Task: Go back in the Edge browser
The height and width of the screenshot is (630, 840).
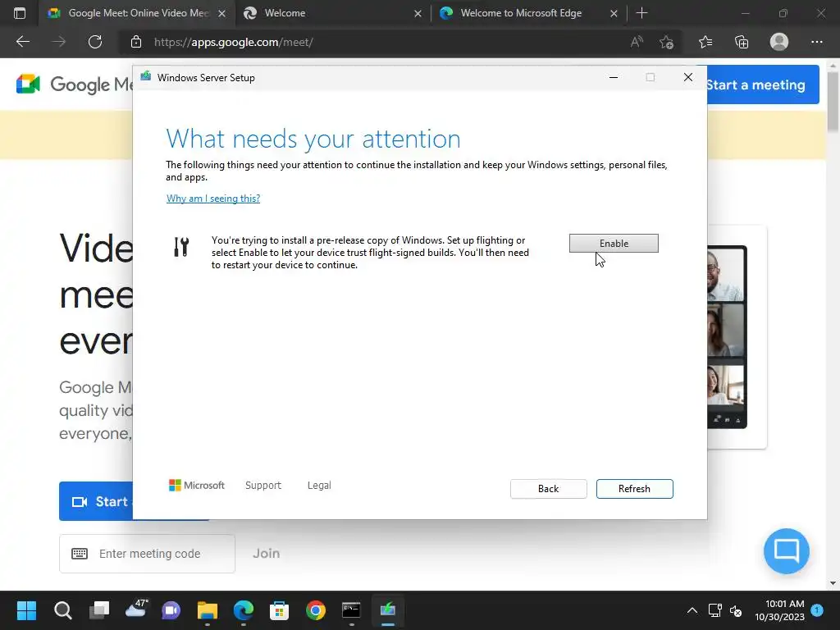Action: (23, 42)
